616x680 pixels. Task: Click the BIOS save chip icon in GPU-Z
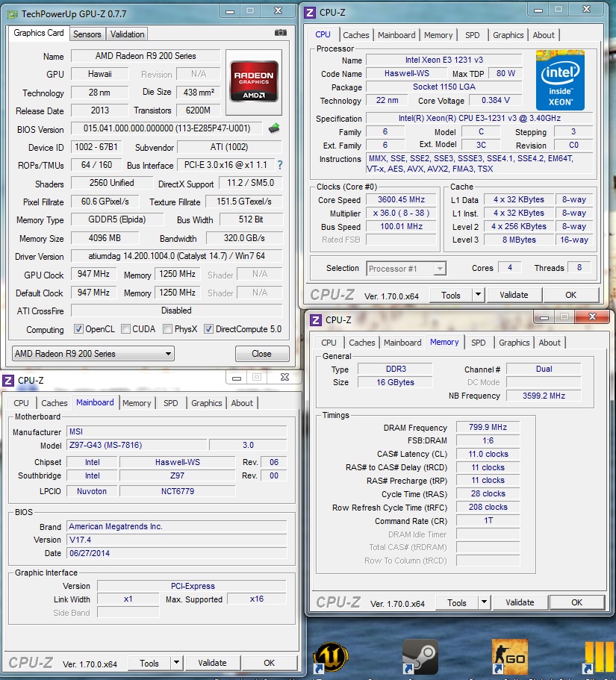(274, 128)
